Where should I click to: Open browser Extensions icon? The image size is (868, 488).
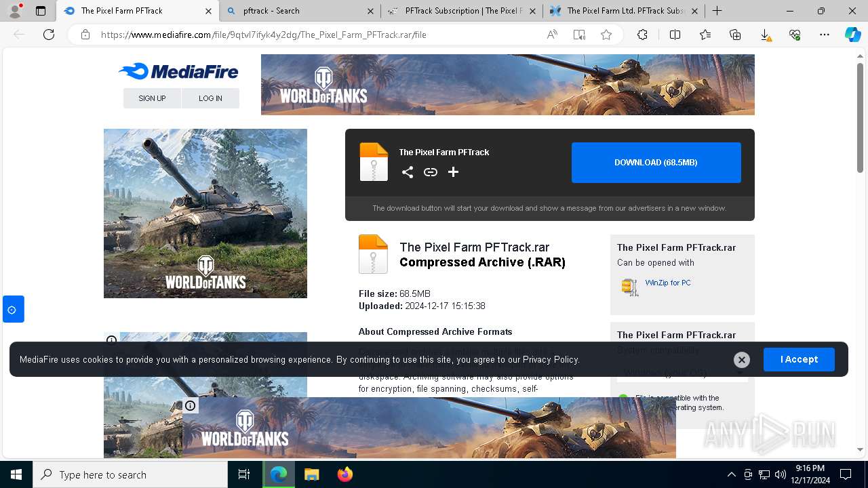click(642, 35)
